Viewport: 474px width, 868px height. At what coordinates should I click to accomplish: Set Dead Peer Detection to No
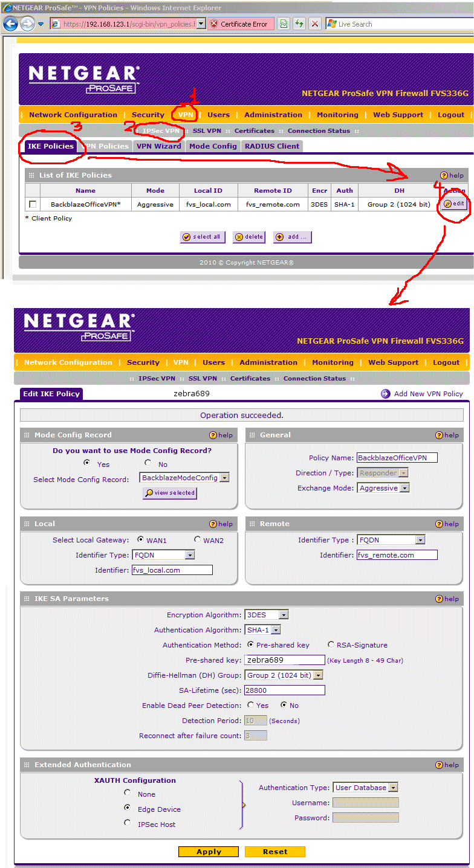point(284,705)
